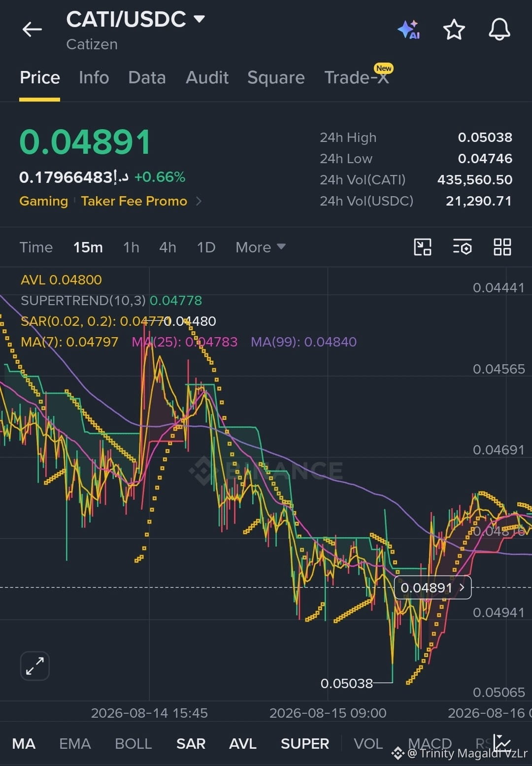Screen dimensions: 532x766
Task: Open the Taker Fee Promo link
Action: 134,201
